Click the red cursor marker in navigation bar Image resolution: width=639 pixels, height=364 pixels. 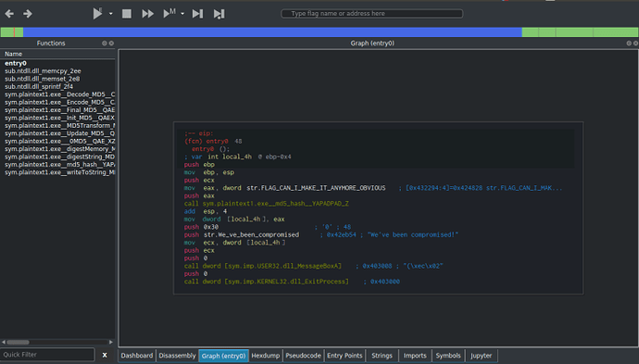point(14,32)
